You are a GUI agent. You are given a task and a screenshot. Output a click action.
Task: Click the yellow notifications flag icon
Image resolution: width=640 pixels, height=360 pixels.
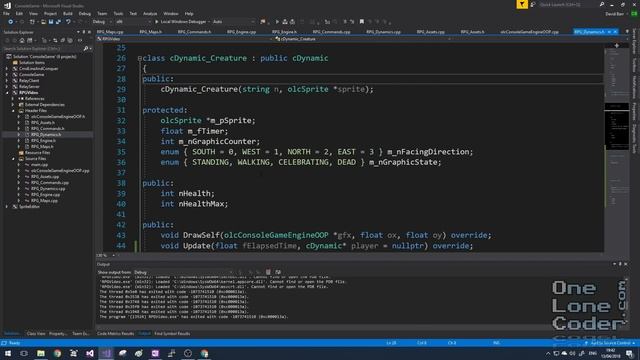pos(522,4)
